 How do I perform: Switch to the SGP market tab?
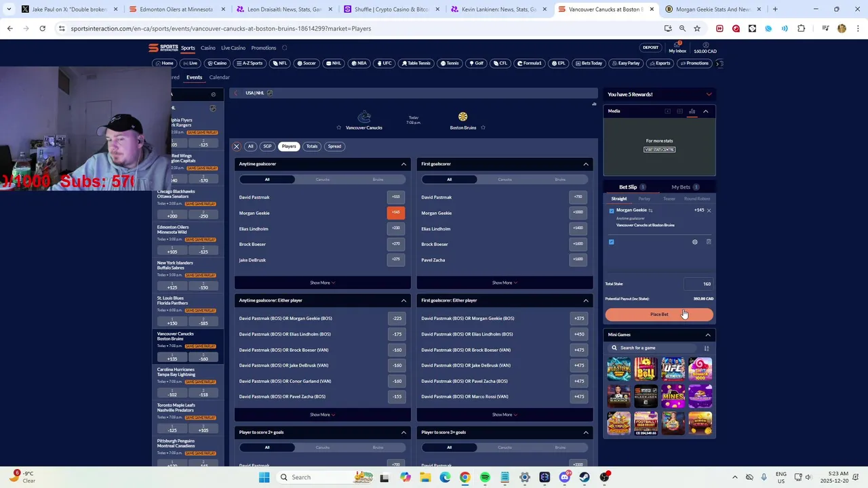pos(267,146)
